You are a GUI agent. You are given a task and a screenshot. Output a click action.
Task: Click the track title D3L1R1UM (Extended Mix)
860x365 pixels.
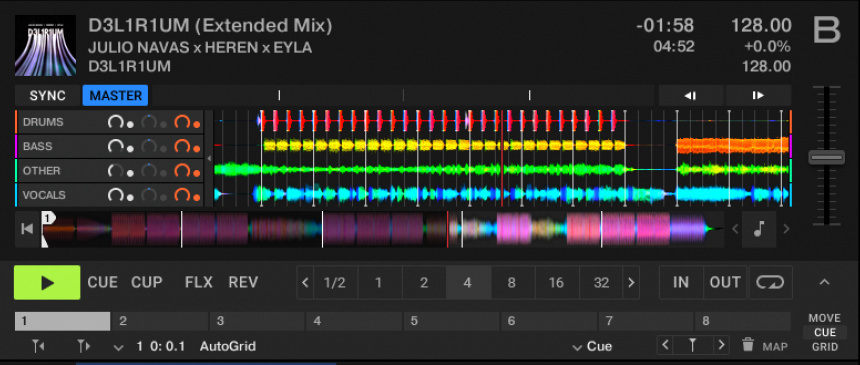click(210, 26)
